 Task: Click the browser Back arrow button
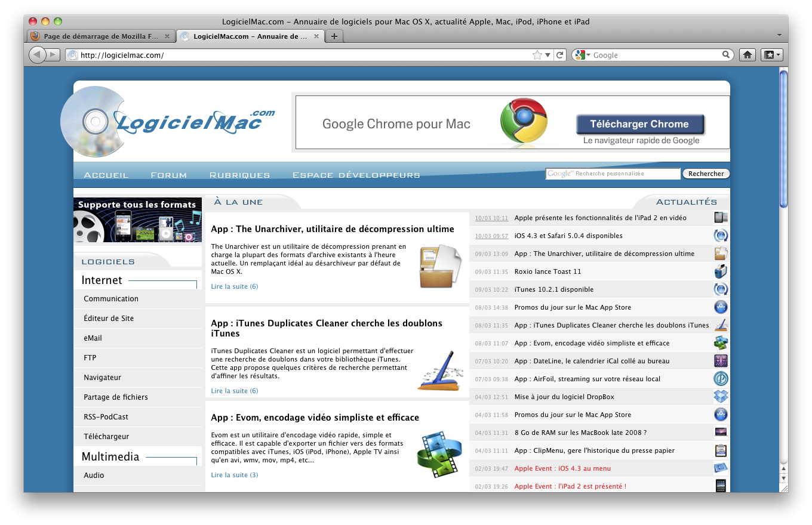[37, 55]
